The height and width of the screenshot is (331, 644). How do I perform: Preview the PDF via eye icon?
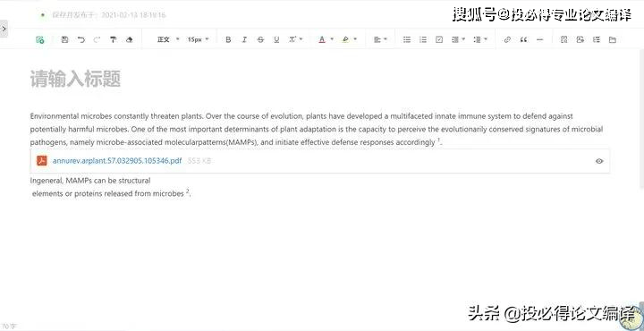pyautogui.click(x=599, y=161)
